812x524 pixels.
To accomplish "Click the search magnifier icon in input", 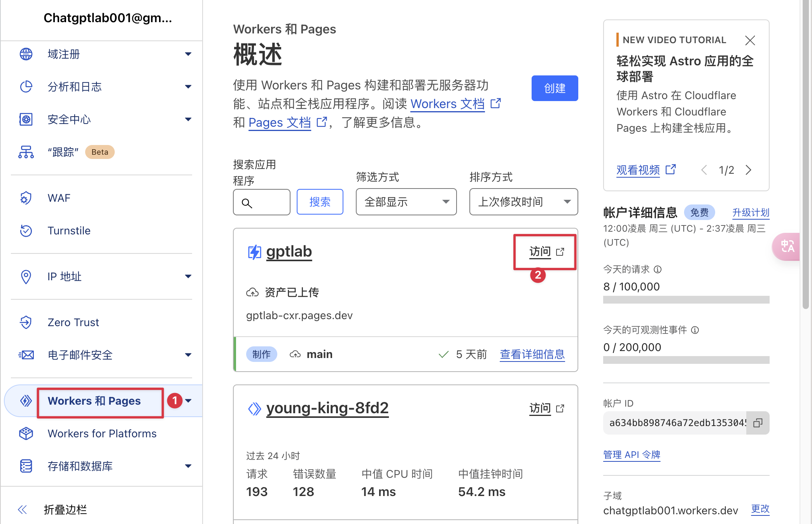I will 247,203.
